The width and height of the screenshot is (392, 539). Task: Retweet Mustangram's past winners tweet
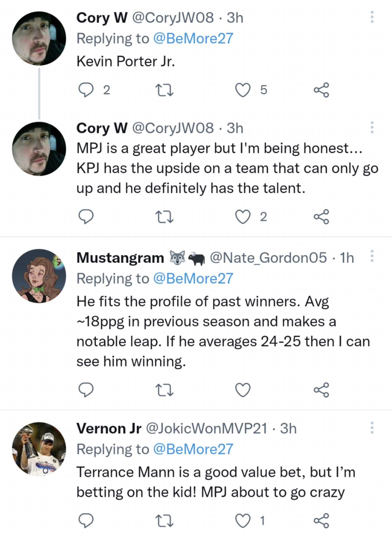coord(164,390)
